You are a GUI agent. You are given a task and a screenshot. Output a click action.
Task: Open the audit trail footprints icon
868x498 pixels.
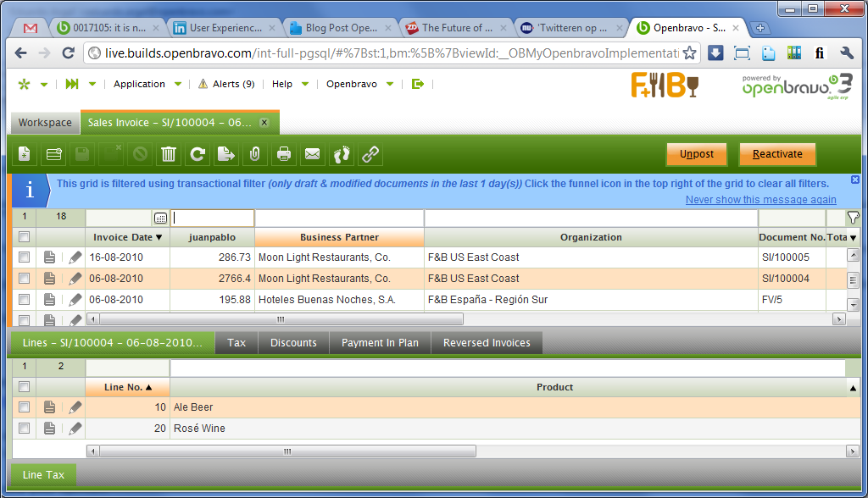342,154
